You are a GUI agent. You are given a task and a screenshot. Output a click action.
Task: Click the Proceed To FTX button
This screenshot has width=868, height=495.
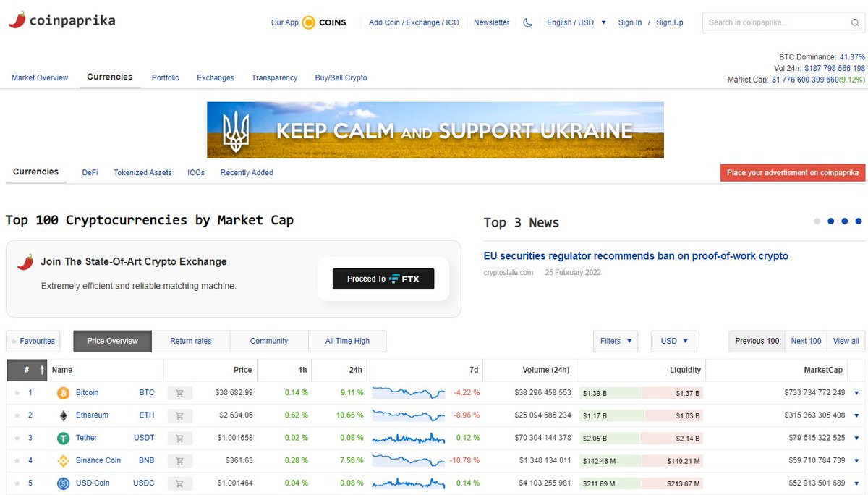coord(383,279)
